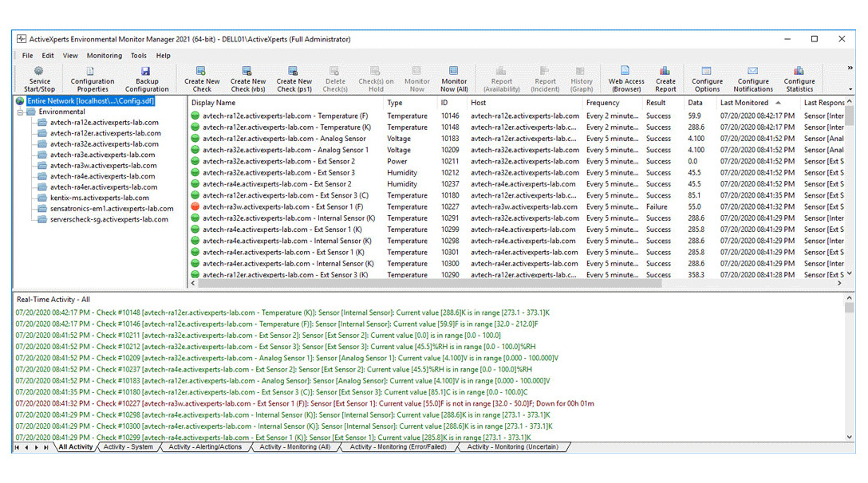The image size is (868, 483).
Task: Open the Tools menu
Action: click(138, 56)
